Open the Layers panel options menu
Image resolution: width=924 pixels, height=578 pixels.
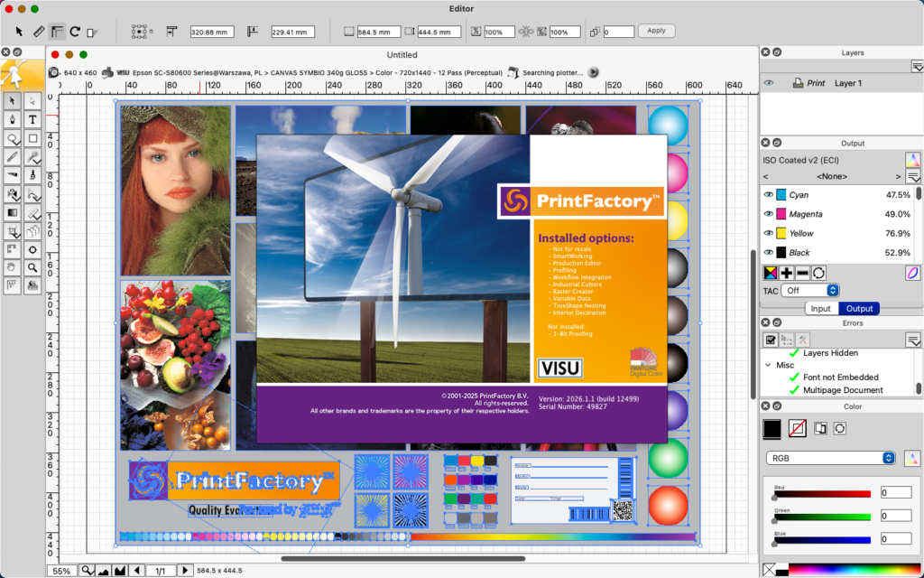click(x=917, y=66)
